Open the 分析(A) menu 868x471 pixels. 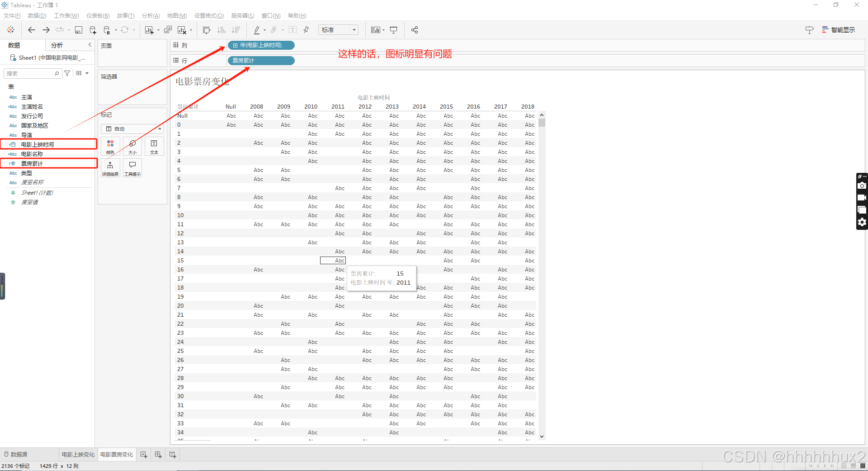(151, 16)
